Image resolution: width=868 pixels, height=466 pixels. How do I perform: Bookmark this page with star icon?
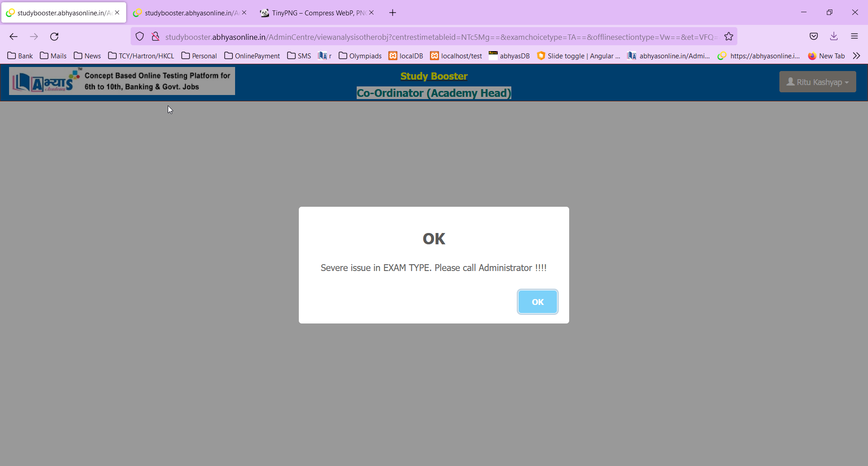point(729,37)
